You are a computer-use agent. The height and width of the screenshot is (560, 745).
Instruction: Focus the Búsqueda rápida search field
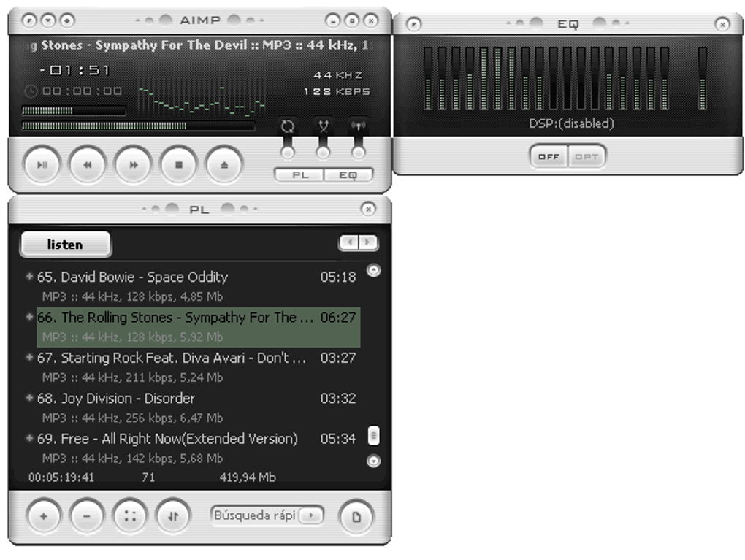pyautogui.click(x=255, y=515)
